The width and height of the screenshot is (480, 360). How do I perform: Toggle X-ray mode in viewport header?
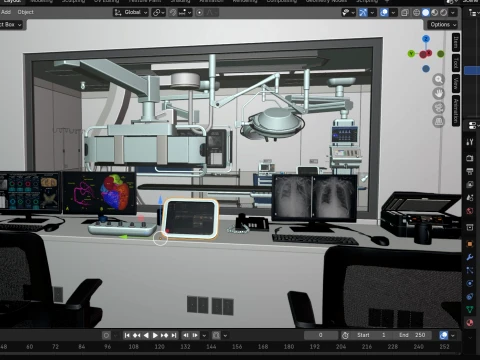[x=405, y=13]
